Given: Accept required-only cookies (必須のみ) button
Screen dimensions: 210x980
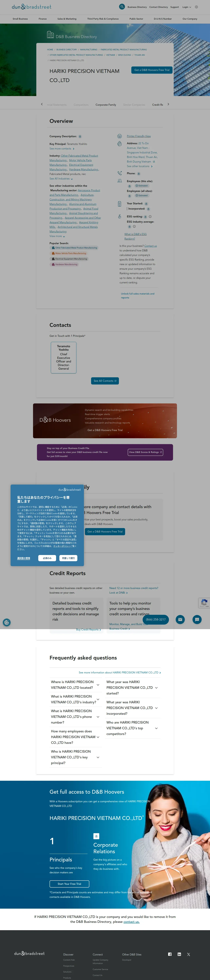Looking at the screenshot, I should coord(47,558).
